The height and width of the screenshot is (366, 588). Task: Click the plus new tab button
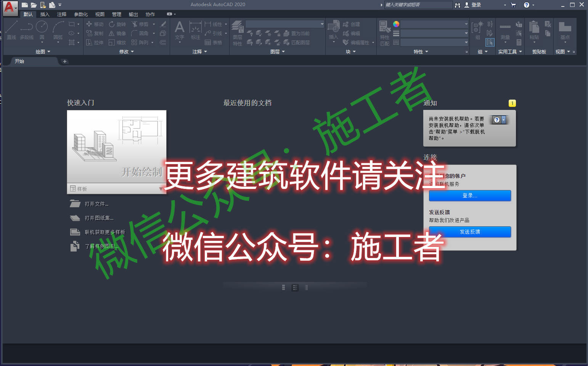pos(65,61)
